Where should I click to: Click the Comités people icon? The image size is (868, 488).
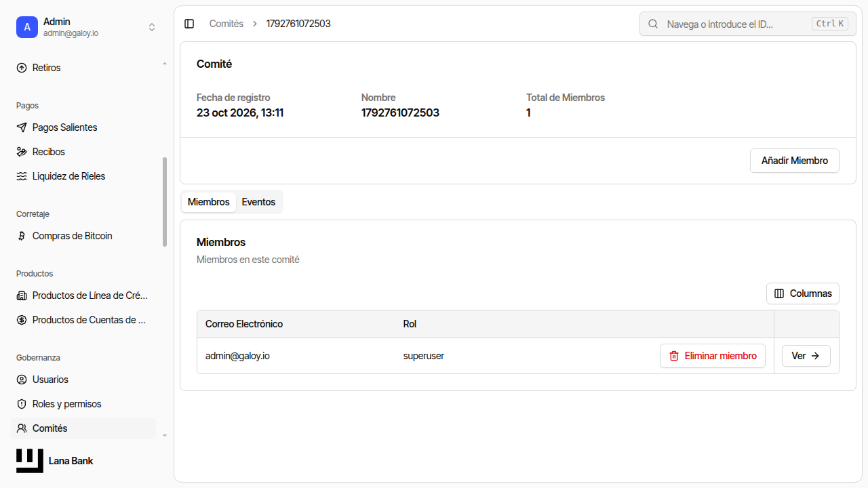point(22,428)
